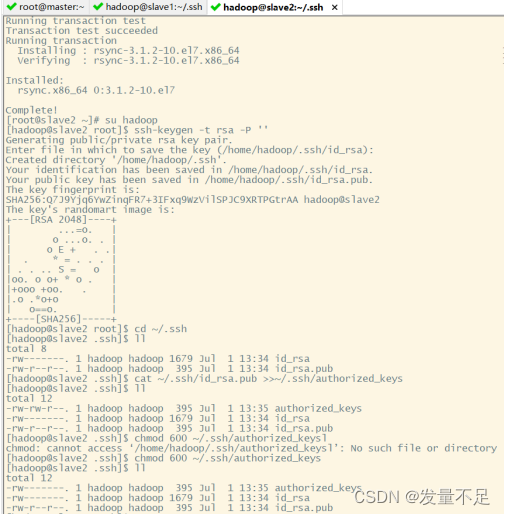Click the 'rsync.x86_64 0:3.1.2-10.el7' line
This screenshot has height=515, width=505.
96,90
